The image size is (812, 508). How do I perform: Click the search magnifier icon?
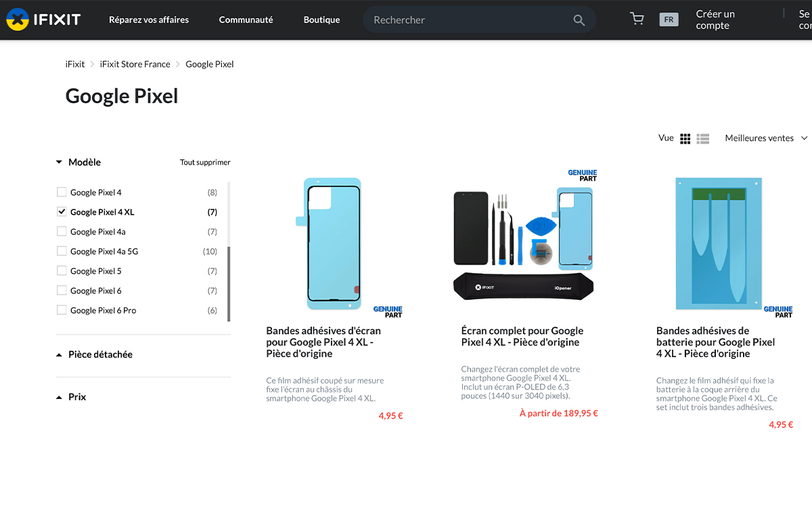pyautogui.click(x=579, y=20)
